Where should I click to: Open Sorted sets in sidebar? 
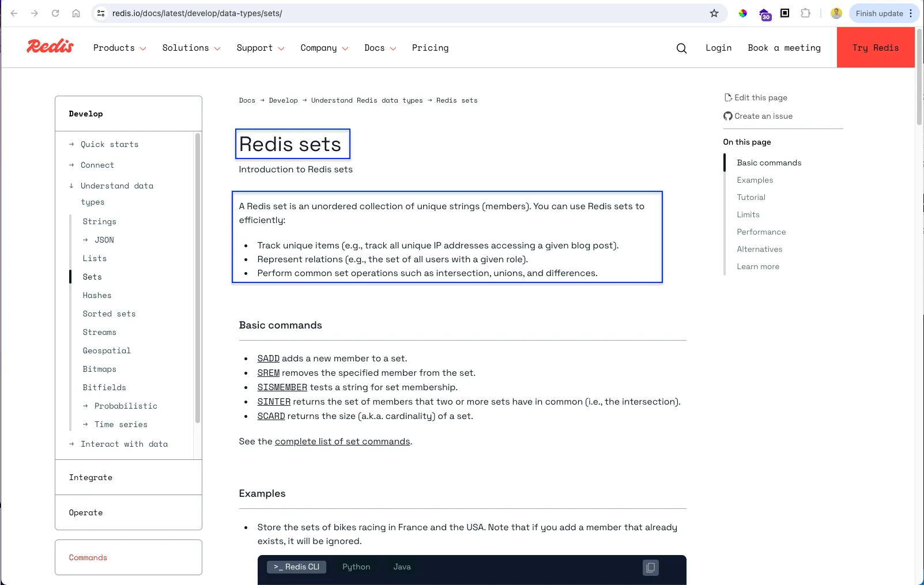click(109, 314)
